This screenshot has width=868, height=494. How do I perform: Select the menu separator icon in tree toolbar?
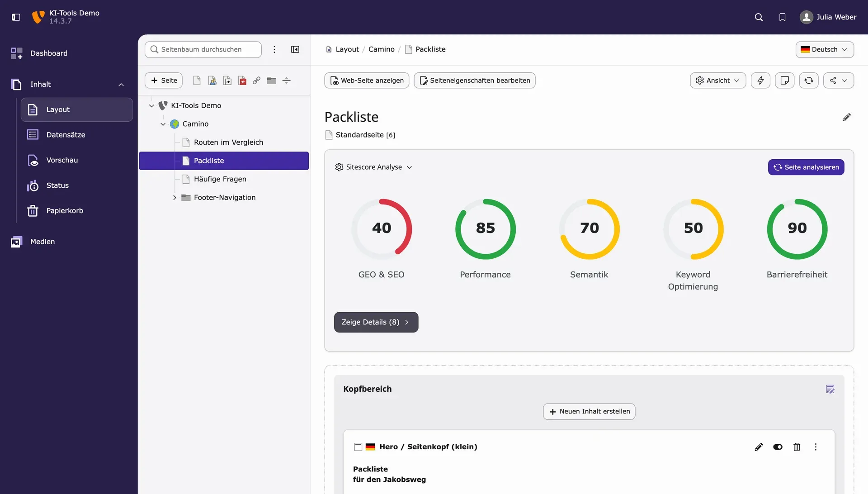tap(287, 81)
